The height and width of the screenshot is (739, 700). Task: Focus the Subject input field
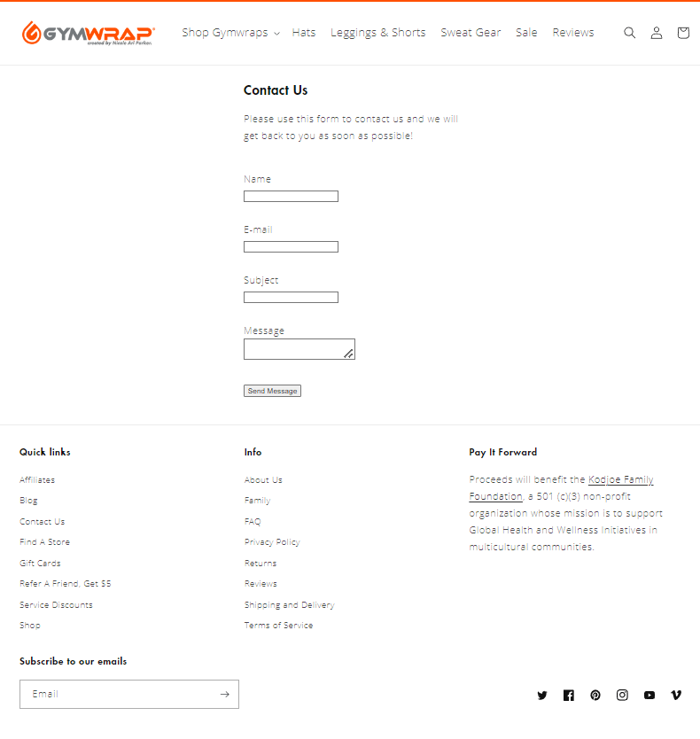click(x=291, y=297)
